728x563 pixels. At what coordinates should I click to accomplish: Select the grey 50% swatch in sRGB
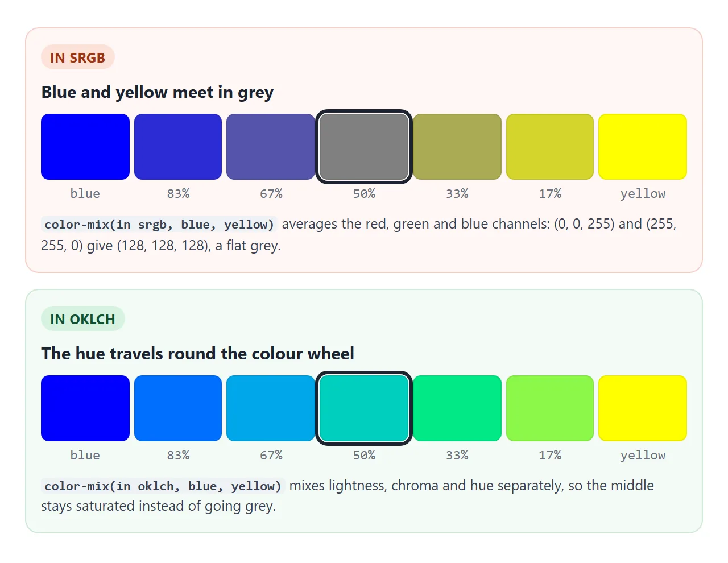coord(364,147)
